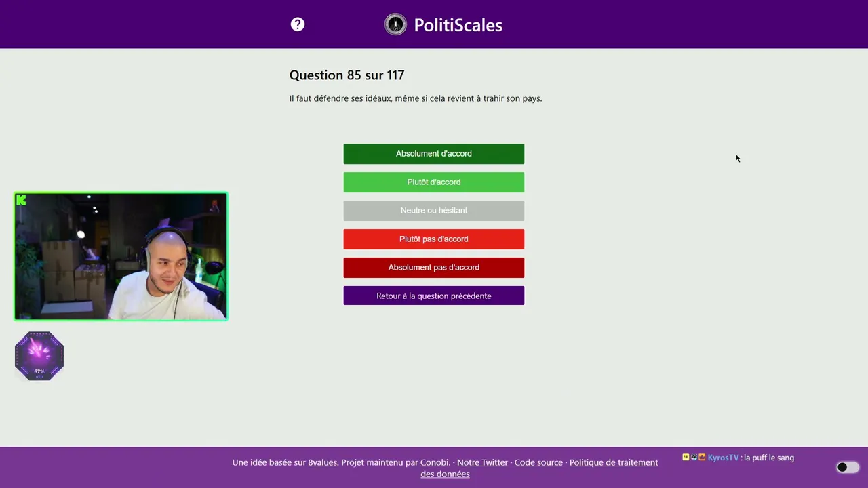Pick "Plutôt pas d'accord"
The height and width of the screenshot is (488, 868).
point(434,239)
